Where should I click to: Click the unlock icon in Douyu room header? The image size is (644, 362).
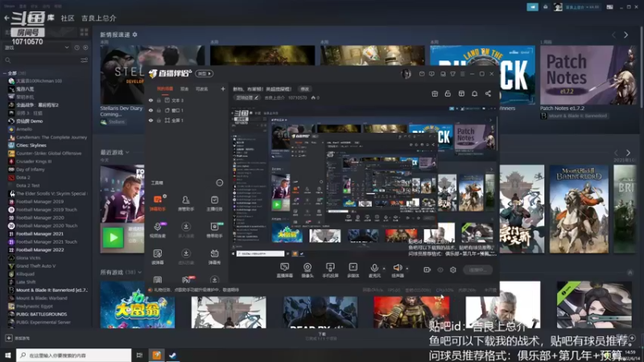[448, 93]
